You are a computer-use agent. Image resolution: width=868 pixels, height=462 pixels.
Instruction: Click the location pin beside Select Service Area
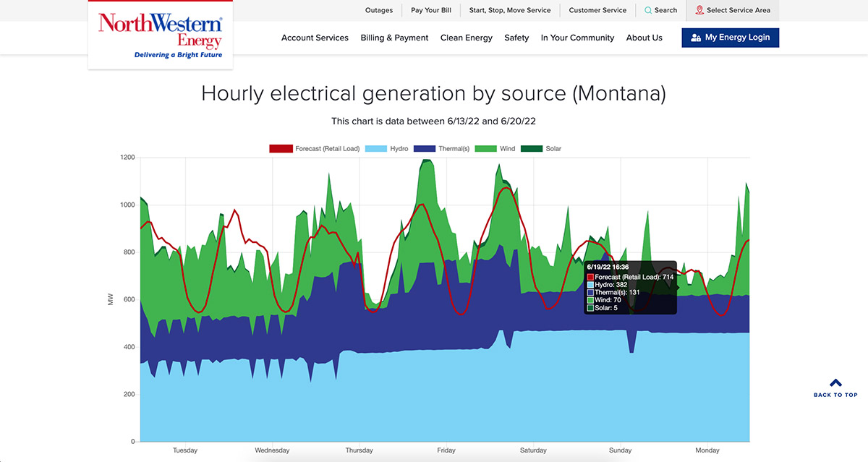[x=697, y=10]
